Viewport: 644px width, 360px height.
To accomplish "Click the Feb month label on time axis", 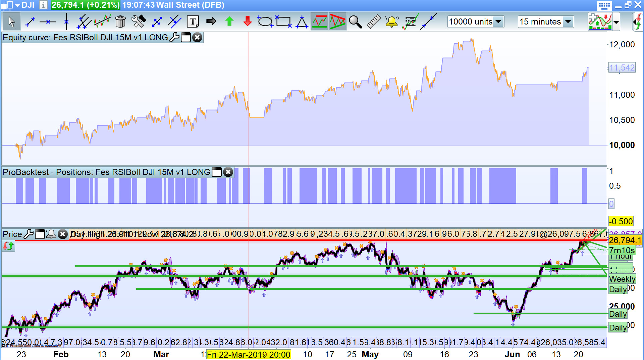I will tap(61, 354).
